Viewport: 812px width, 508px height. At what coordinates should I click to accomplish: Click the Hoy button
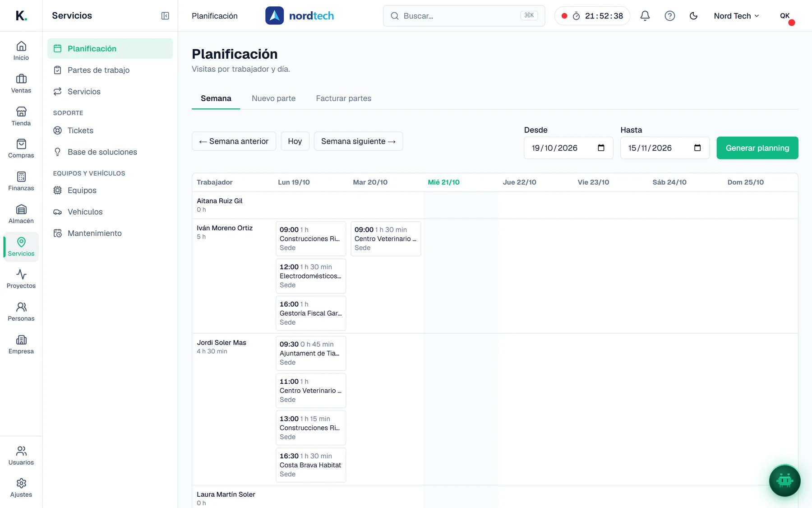[x=295, y=141]
